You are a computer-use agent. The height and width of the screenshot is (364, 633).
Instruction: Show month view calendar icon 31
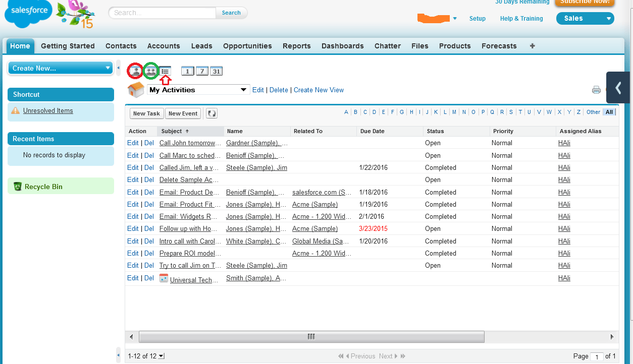216,71
